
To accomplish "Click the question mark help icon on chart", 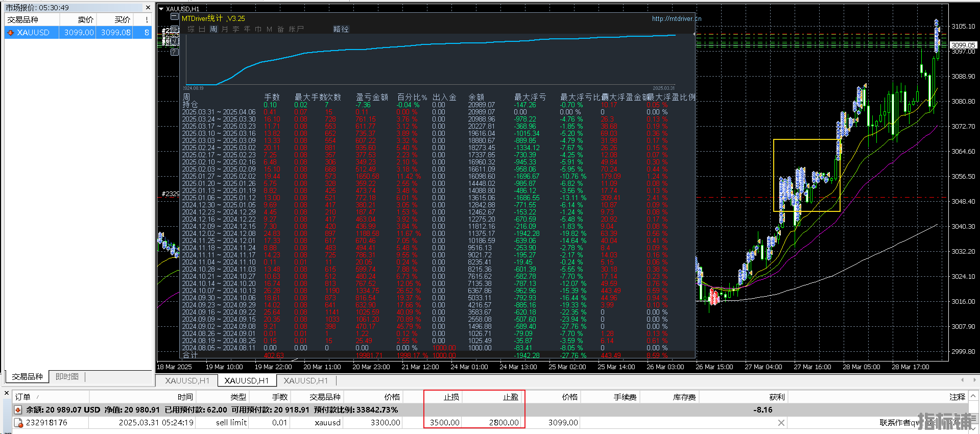I will click(x=174, y=52).
